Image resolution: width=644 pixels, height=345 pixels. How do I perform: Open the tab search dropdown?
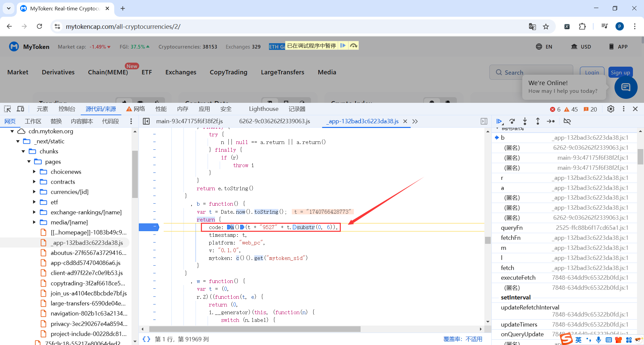point(9,8)
